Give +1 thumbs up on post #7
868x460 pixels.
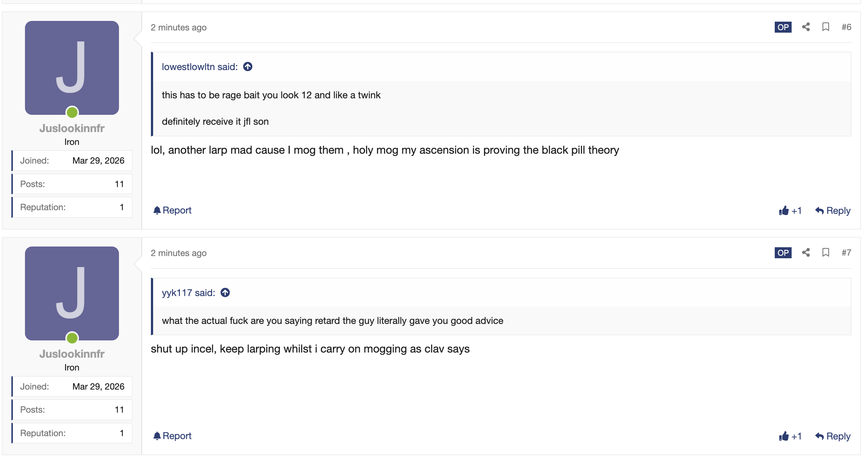coord(790,436)
